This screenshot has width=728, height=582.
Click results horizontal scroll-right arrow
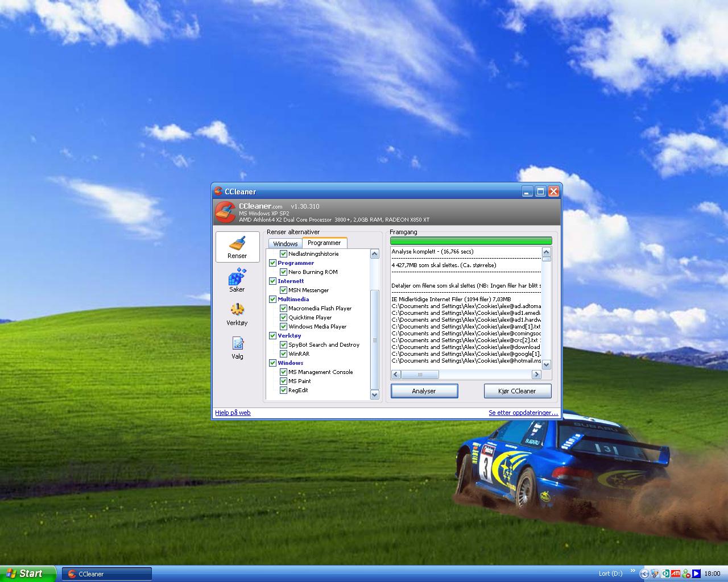(536, 375)
